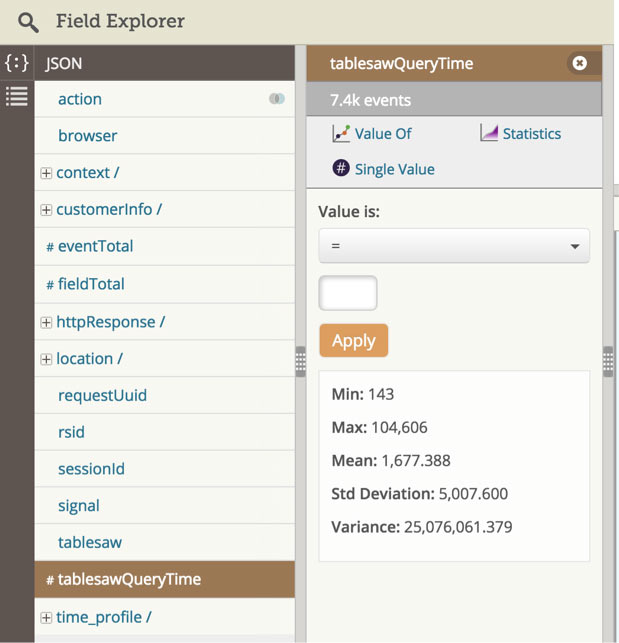The height and width of the screenshot is (643, 619).
Task: Expand the customerInfo tree node
Action: pos(46,210)
